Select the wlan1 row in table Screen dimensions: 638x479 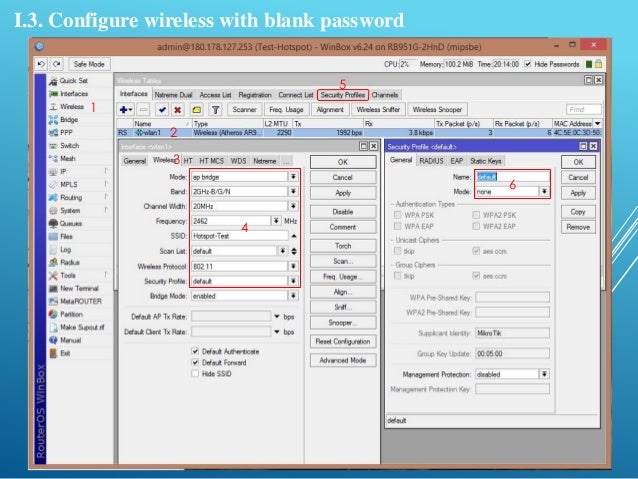click(358, 133)
